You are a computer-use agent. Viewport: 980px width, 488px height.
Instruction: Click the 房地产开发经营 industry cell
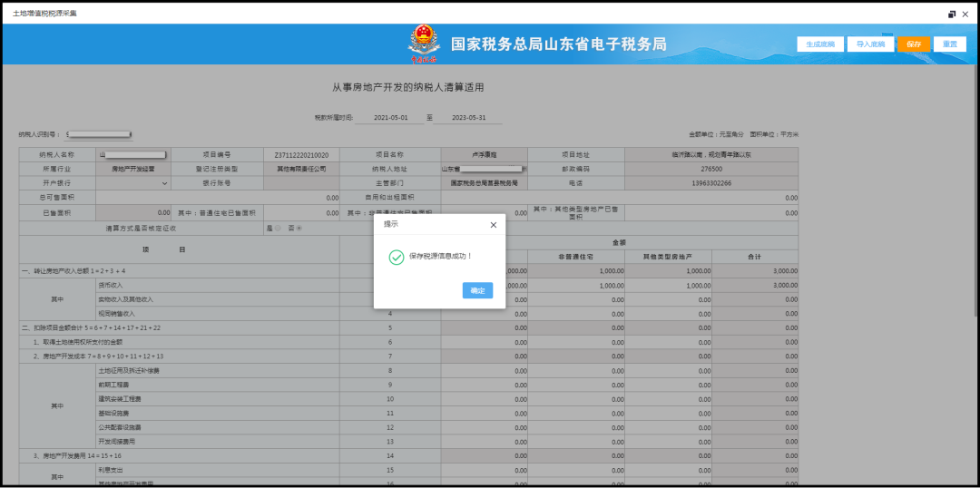click(x=133, y=169)
